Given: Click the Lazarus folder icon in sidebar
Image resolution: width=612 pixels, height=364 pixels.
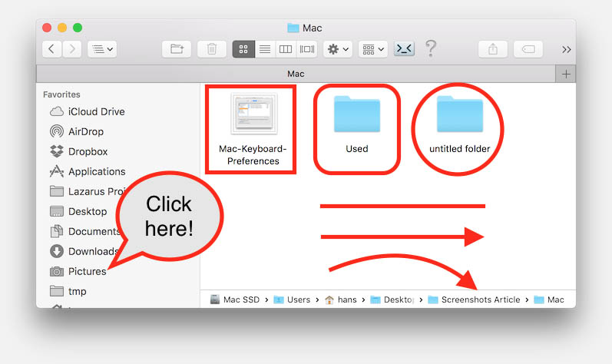Looking at the screenshot, I should pos(57,191).
